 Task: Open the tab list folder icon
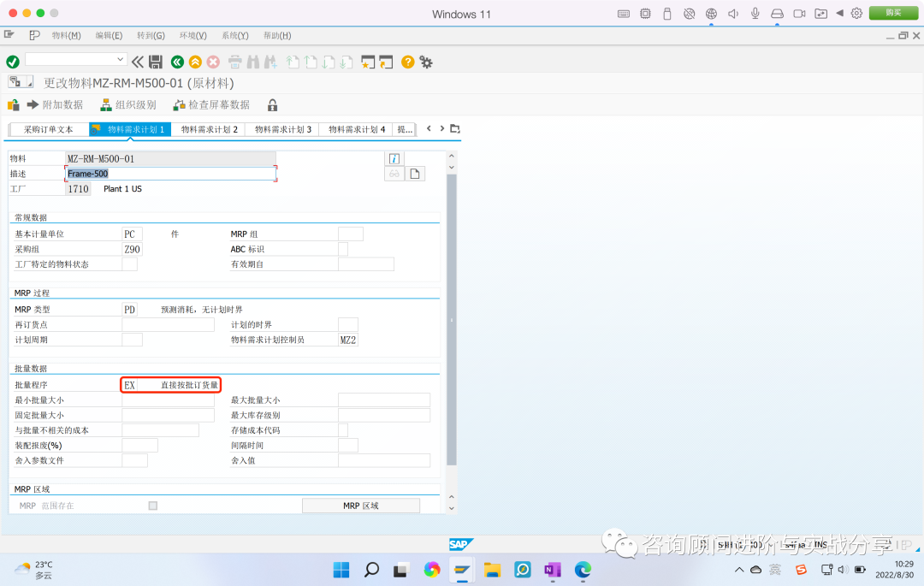455,128
